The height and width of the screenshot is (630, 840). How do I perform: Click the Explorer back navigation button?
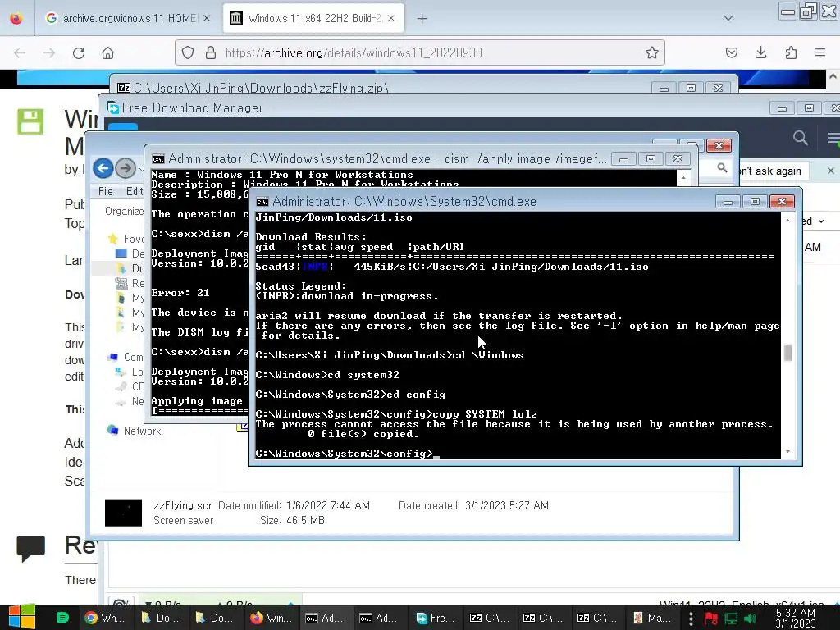pyautogui.click(x=103, y=168)
